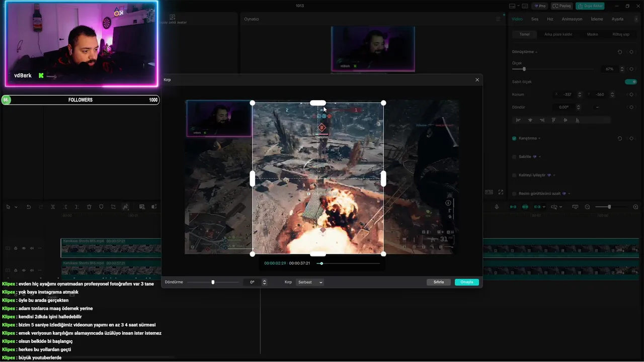This screenshot has width=644, height=362.
Task: Click the marker shield icon in timeline toolbar
Action: click(101, 207)
